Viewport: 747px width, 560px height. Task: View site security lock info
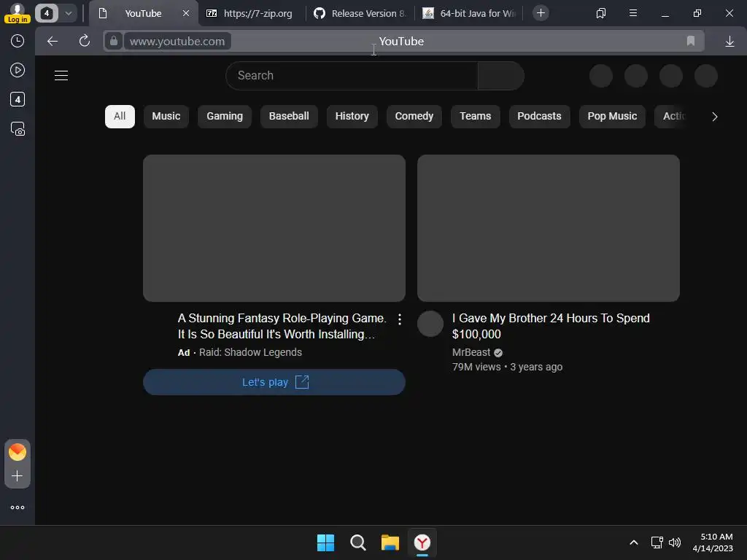coord(113,42)
